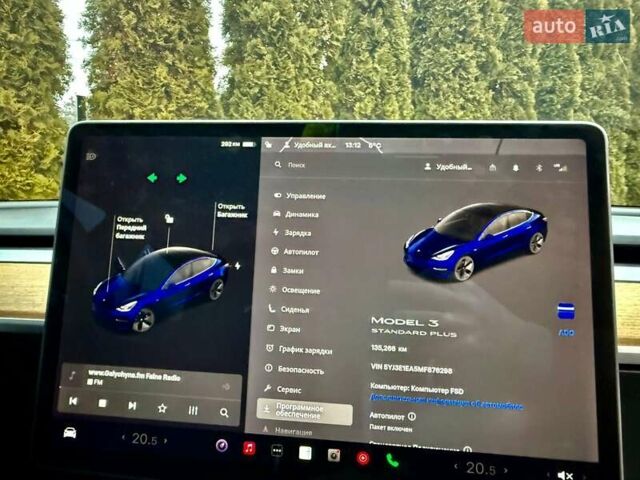Open the green phone app

coord(392,460)
